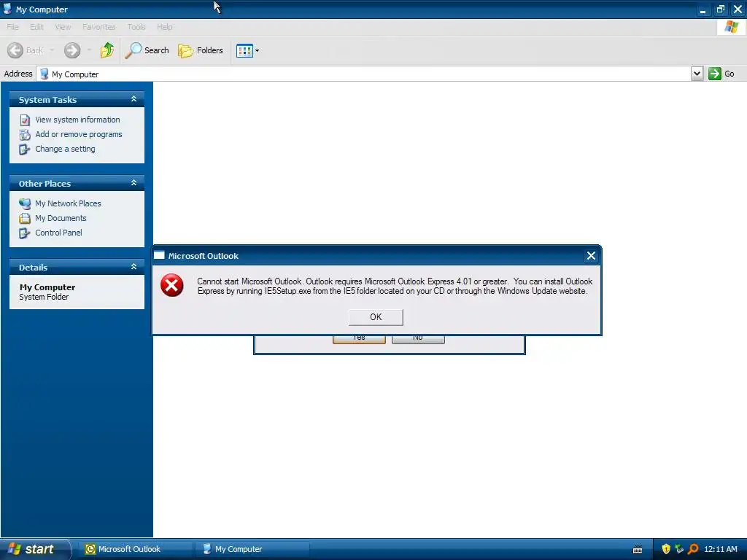Open the File menu

(x=13, y=27)
